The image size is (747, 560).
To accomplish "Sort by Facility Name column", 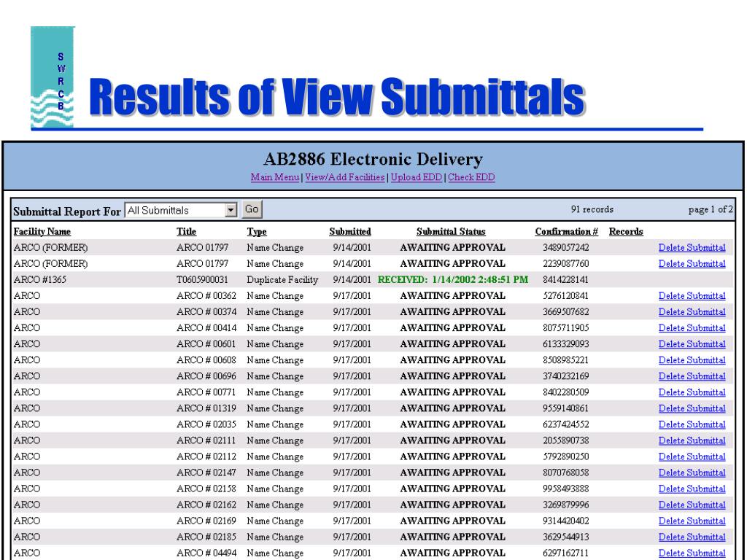I will [42, 231].
